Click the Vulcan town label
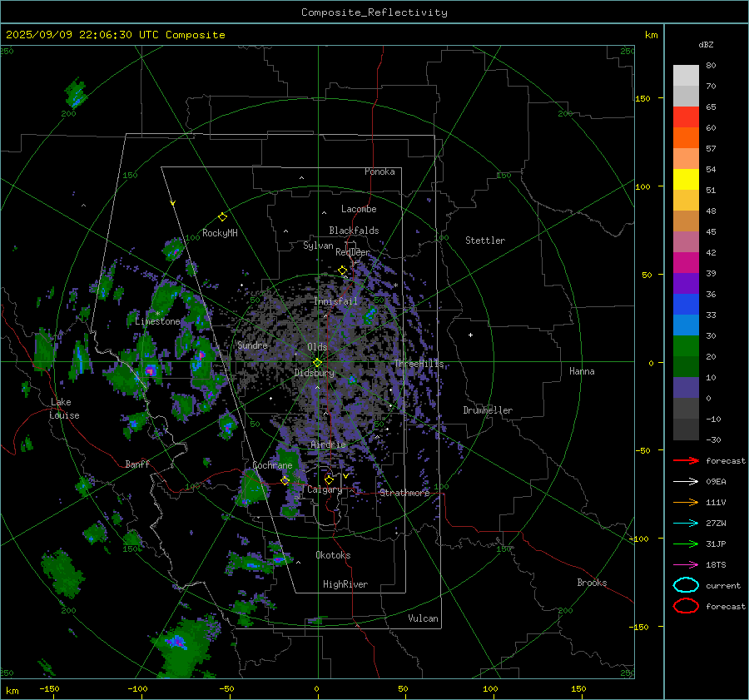Screen dimensions: 749x700 coord(423,618)
